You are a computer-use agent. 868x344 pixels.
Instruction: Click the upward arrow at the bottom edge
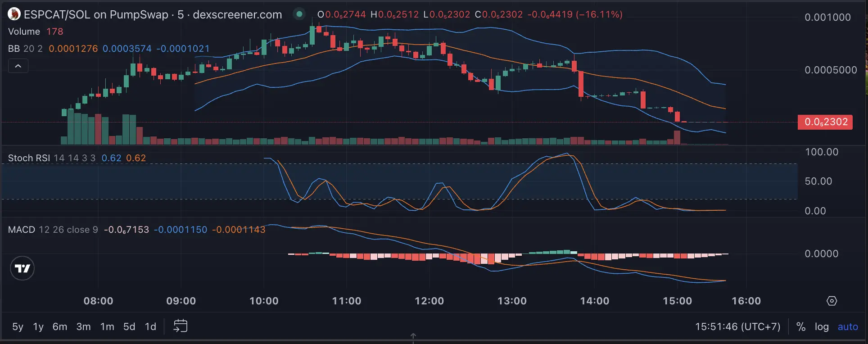413,336
